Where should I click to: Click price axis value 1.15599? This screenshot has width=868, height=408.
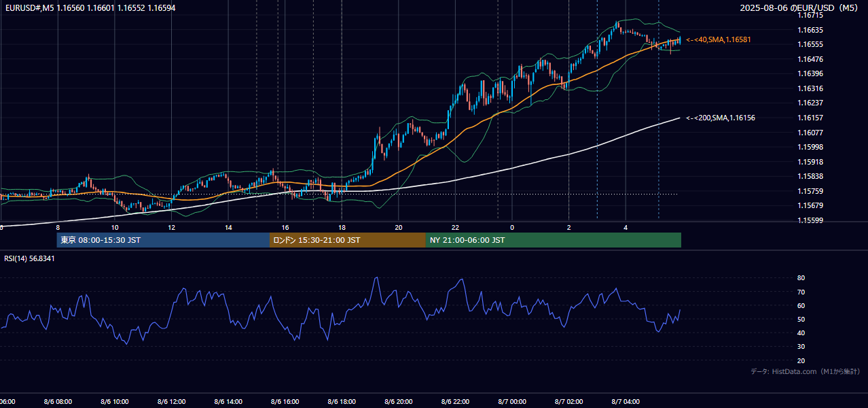click(811, 220)
